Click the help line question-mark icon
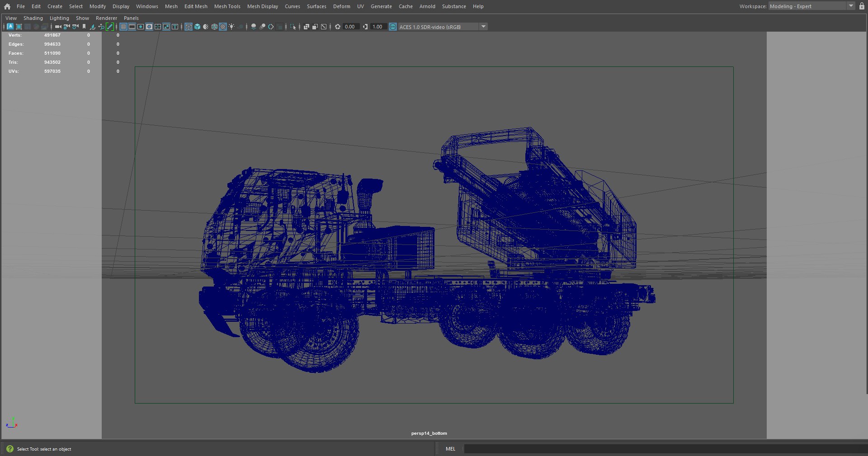This screenshot has height=456, width=868. 10,449
